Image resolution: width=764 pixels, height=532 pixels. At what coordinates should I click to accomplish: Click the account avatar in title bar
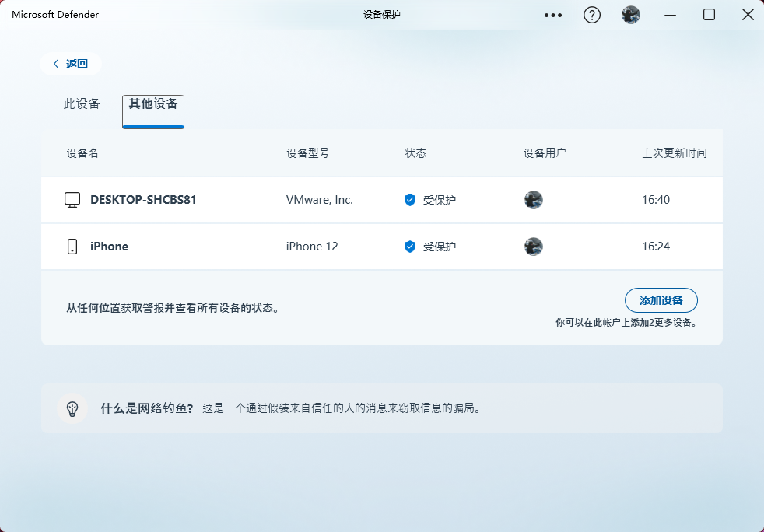[x=631, y=15]
